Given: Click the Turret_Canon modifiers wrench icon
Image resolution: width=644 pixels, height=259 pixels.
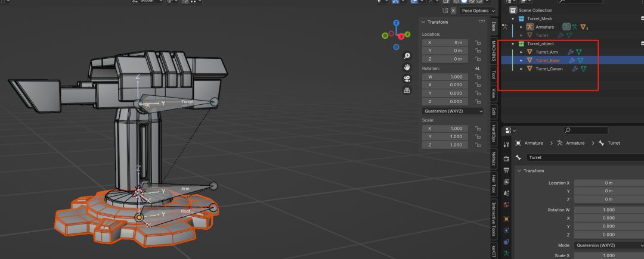Looking at the screenshot, I should (575, 69).
